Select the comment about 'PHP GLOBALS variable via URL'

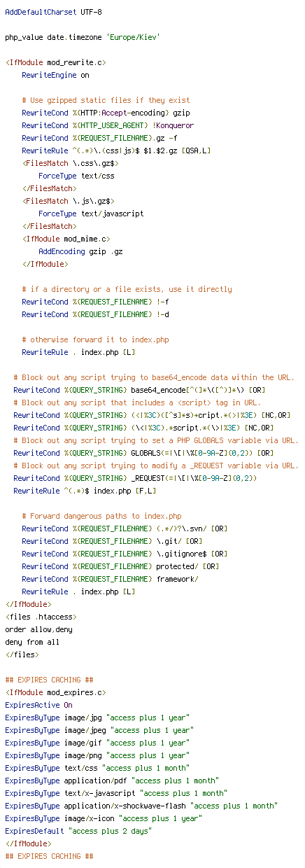pos(156,440)
